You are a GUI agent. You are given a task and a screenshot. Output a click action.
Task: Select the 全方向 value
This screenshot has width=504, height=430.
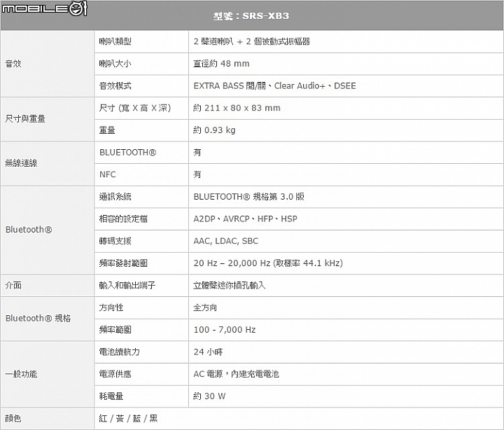tap(205, 307)
